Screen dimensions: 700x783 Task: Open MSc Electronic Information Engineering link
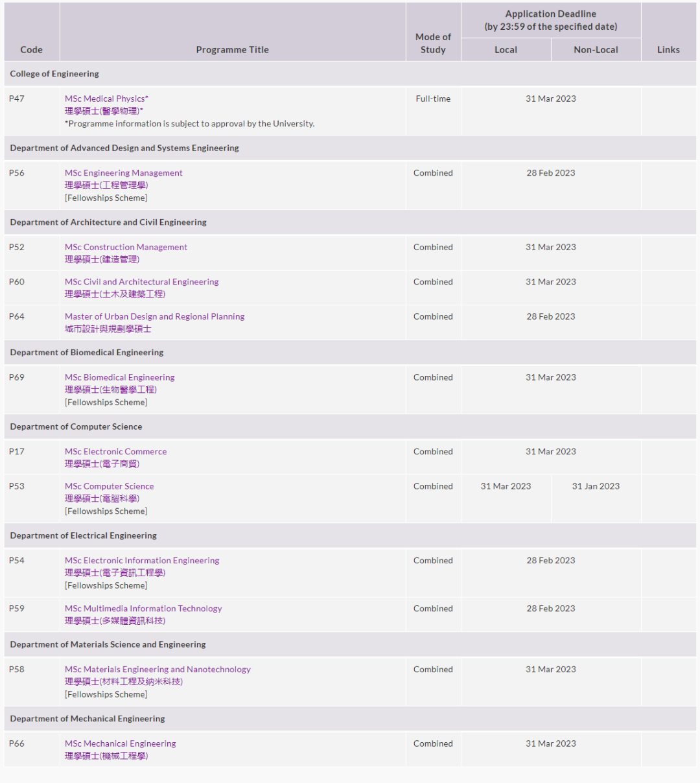pos(142,561)
